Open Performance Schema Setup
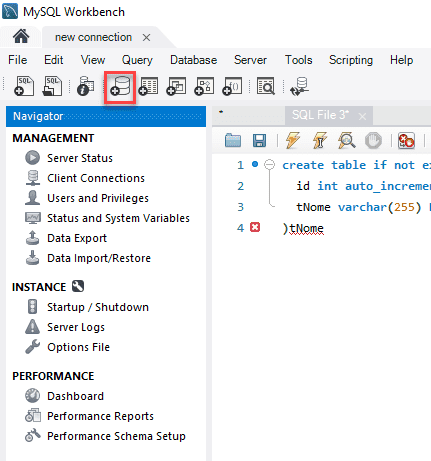The width and height of the screenshot is (431, 461). pos(116,436)
